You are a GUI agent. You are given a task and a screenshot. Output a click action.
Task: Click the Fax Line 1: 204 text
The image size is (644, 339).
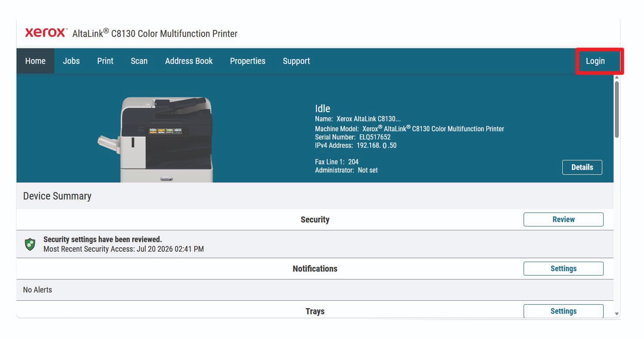tap(337, 162)
